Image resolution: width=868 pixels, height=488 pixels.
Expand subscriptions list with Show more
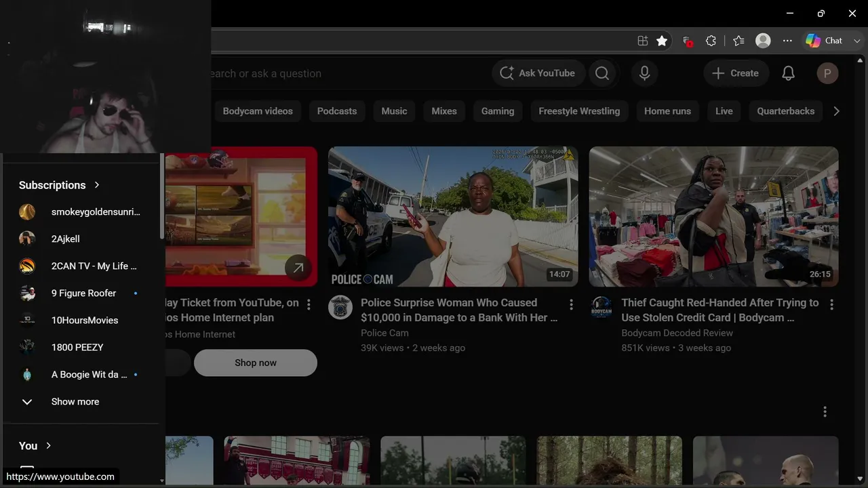point(81,401)
